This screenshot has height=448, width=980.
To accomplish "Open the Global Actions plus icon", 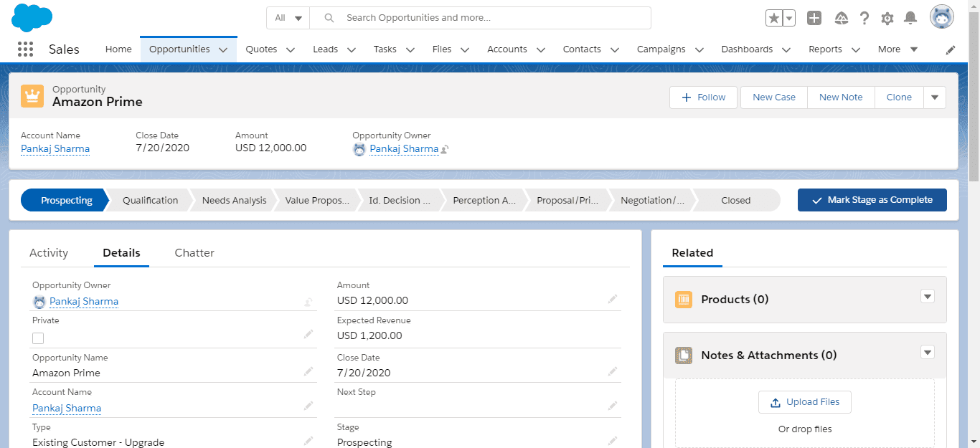I will tap(814, 19).
